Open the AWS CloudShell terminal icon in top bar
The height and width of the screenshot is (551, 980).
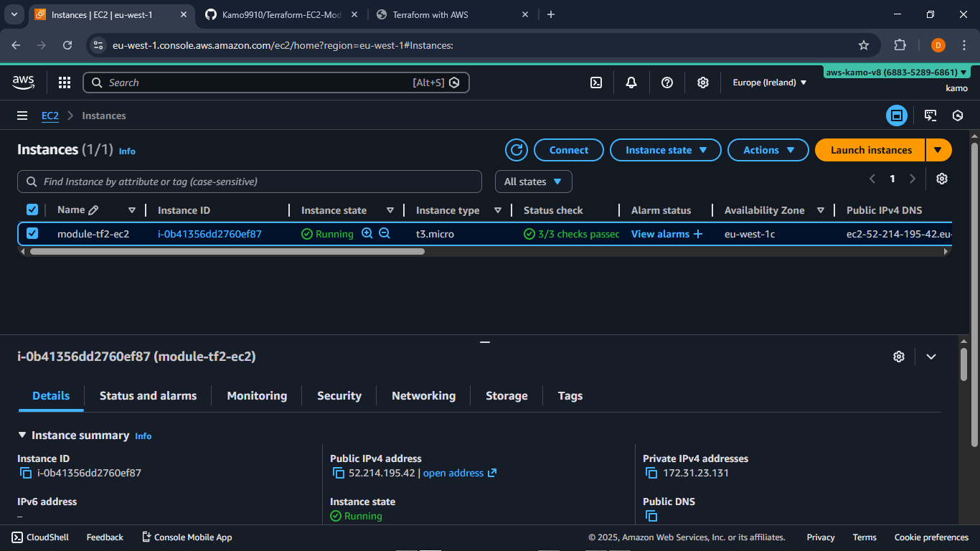595,83
